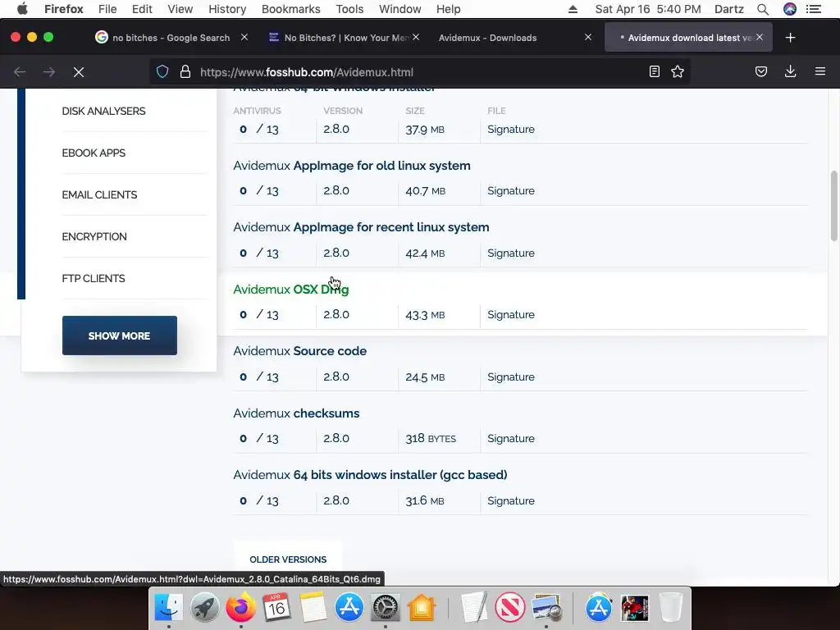This screenshot has width=840, height=630.
Task: Open FTP CLIENTS category
Action: [x=94, y=278]
